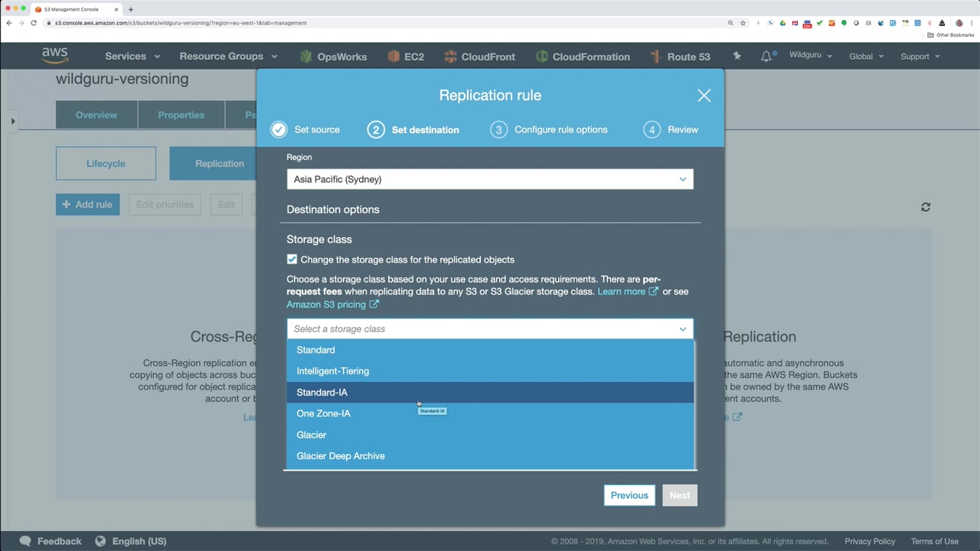Choose Intelligent-Tiering storage class

pyautogui.click(x=490, y=371)
